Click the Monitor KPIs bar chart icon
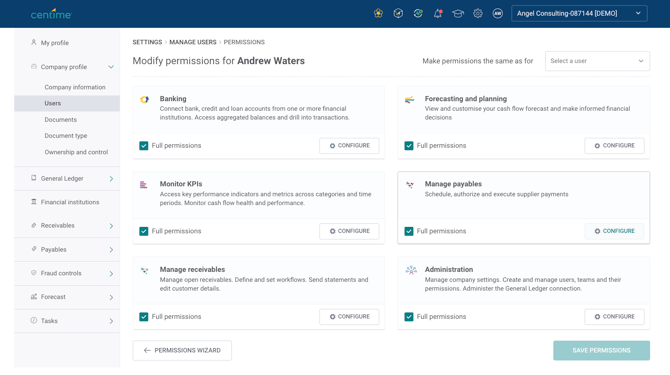The height and width of the screenshot is (375, 670). pos(144,185)
